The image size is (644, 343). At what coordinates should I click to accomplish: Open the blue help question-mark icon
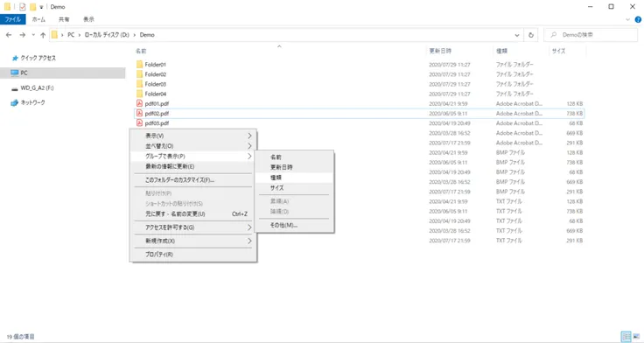[x=638, y=19]
